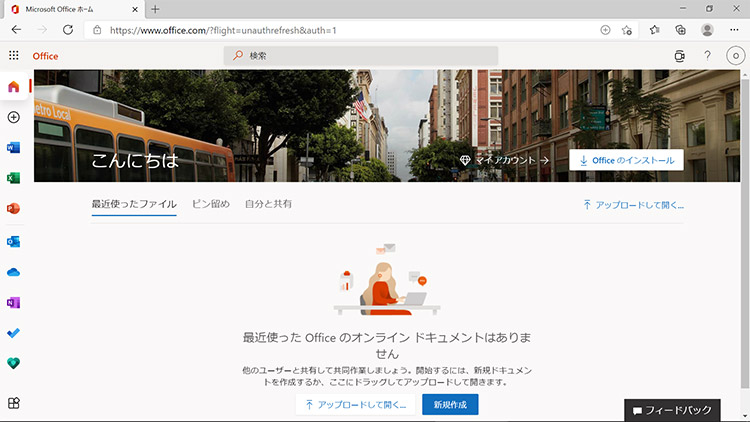Open the help question mark icon
This screenshot has width=750, height=422.
click(x=707, y=56)
